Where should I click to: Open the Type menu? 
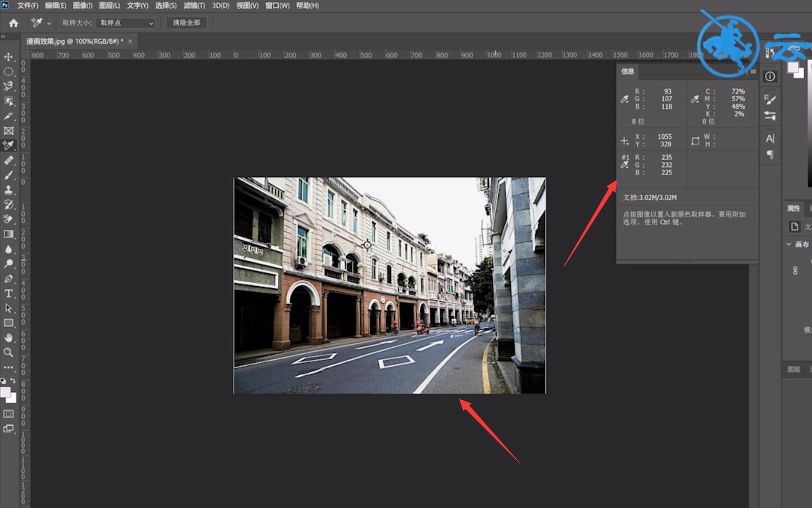tap(138, 6)
